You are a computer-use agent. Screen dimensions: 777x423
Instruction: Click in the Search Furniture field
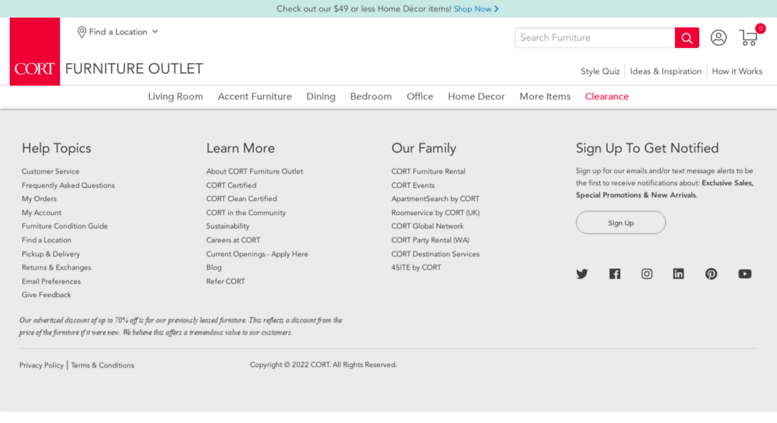[x=595, y=38]
